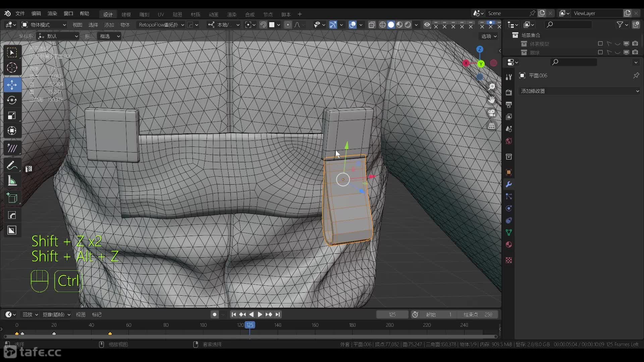Jump to the first frame

click(x=234, y=315)
